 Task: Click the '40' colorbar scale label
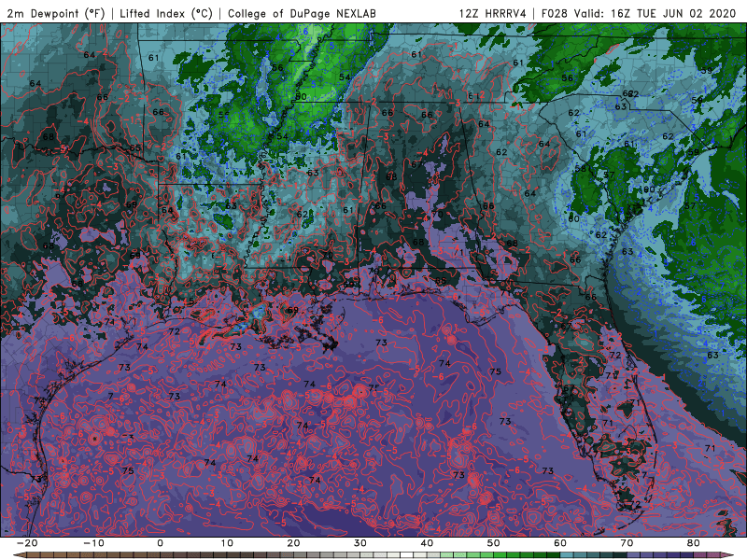[427, 543]
